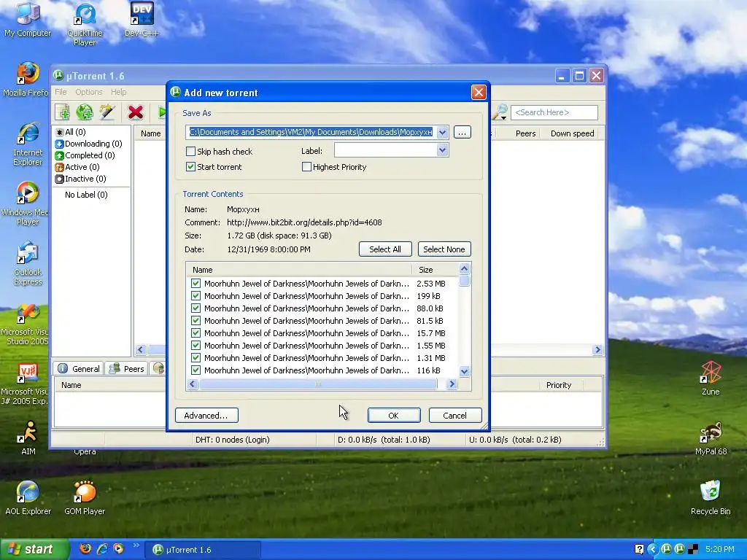Uncheck Start torrent checkbox
The image size is (747, 560).
(x=190, y=167)
